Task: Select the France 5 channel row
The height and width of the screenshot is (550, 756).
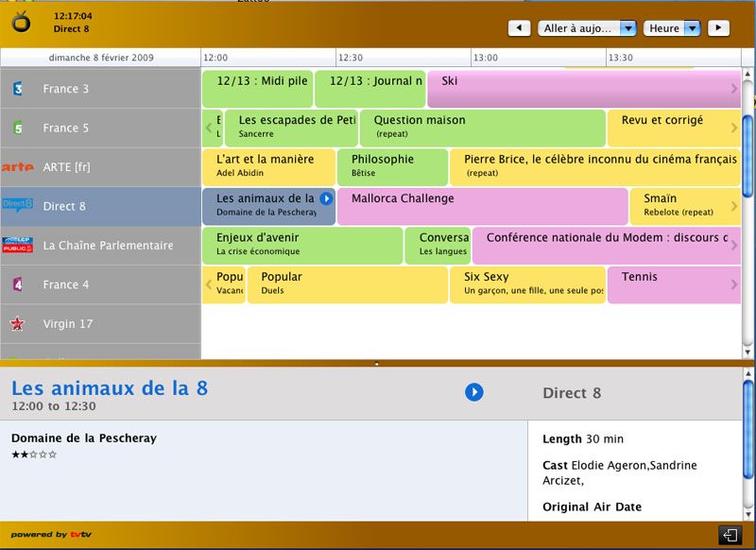Action: [101, 128]
